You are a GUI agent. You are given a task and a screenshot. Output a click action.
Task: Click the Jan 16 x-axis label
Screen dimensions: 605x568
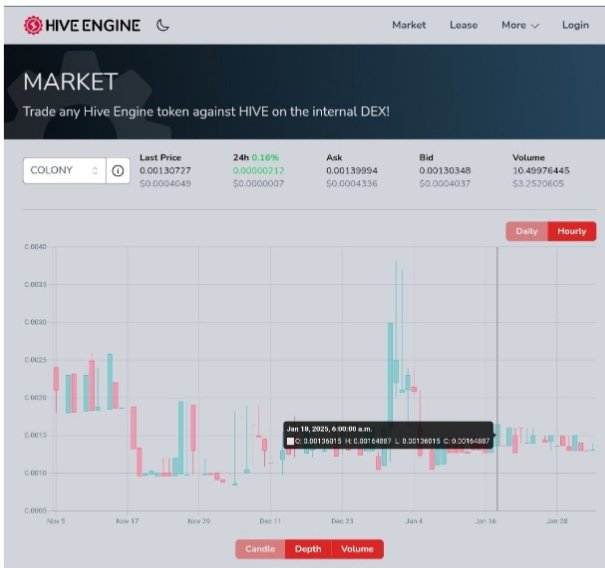coord(485,521)
